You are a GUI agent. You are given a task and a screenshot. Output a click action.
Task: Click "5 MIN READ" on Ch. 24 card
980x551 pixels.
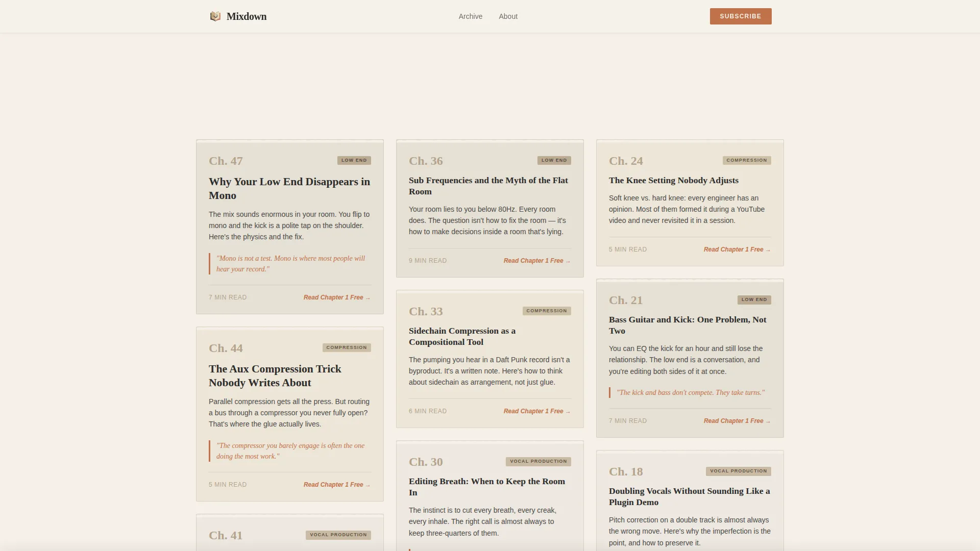(x=628, y=249)
